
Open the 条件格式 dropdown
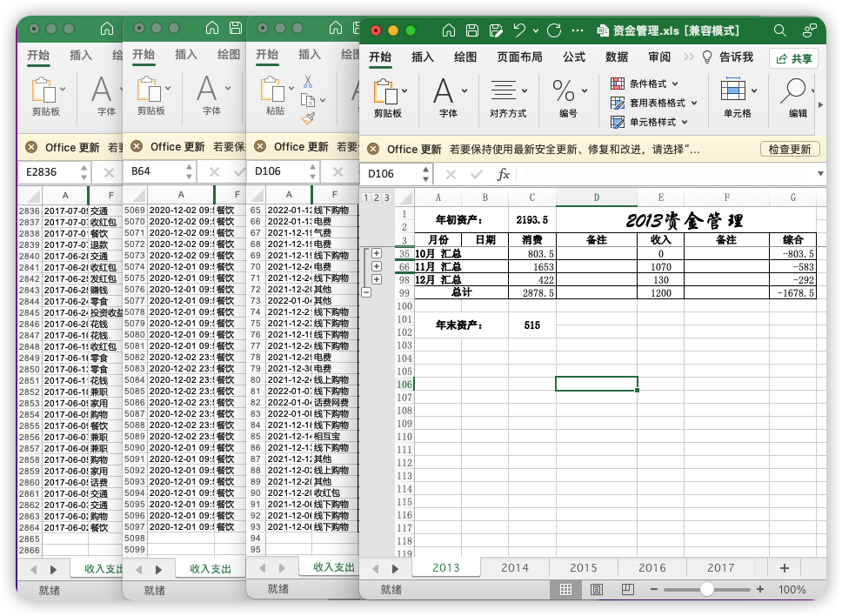coord(648,84)
